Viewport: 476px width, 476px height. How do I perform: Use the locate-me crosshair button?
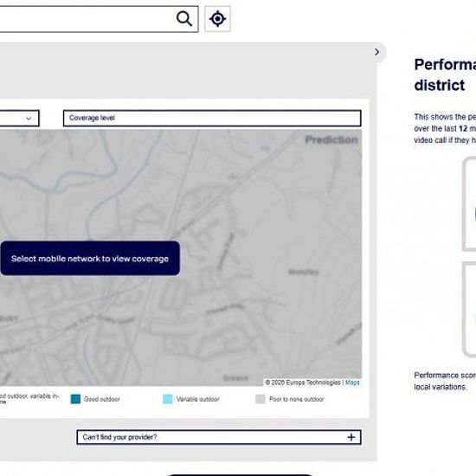point(217,19)
